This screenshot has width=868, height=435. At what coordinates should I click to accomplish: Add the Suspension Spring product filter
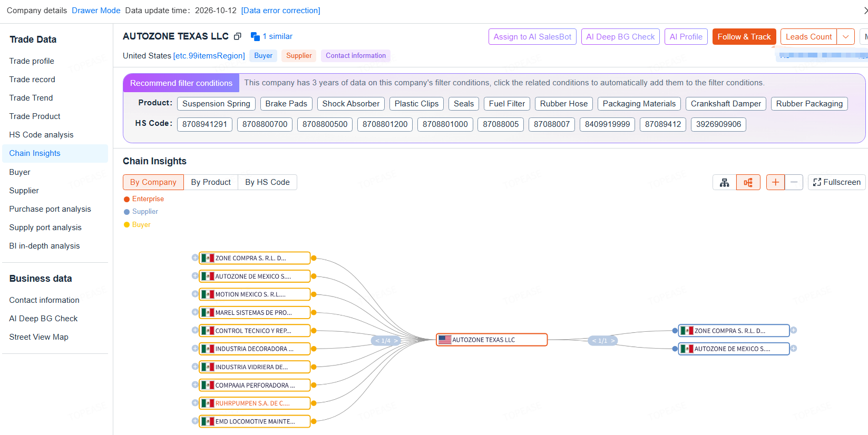[216, 104]
